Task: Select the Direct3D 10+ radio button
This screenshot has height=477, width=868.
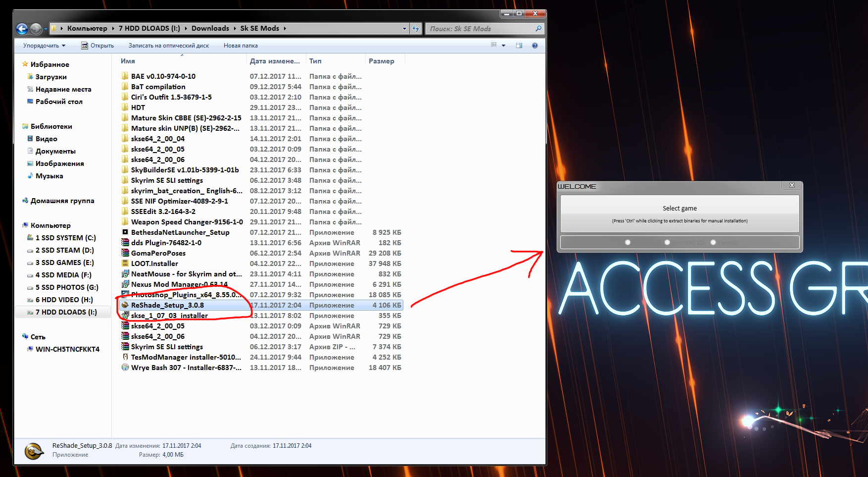Action: tap(667, 242)
